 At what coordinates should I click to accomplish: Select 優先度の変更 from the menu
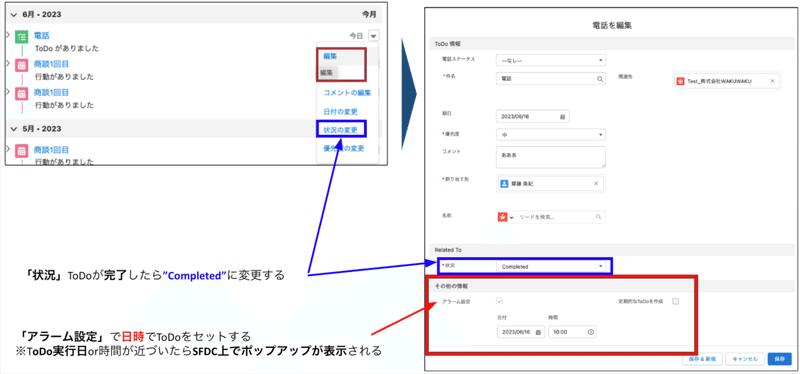(343, 149)
